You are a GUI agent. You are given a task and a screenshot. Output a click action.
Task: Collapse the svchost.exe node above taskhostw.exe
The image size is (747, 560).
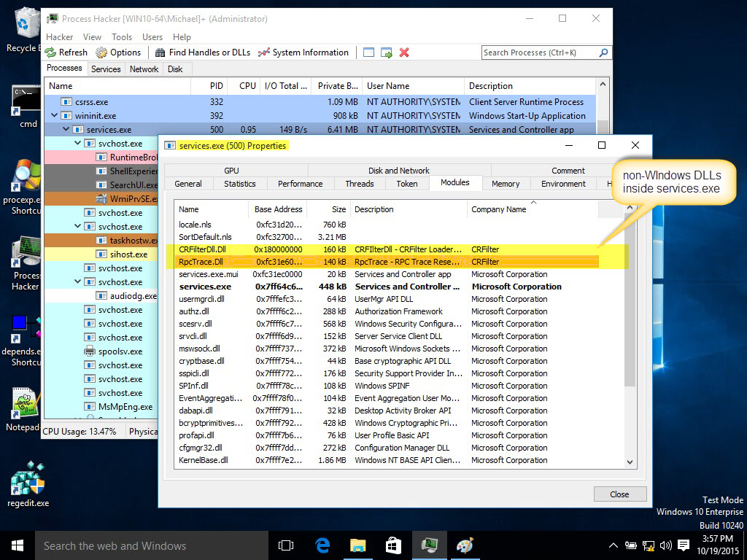click(77, 226)
